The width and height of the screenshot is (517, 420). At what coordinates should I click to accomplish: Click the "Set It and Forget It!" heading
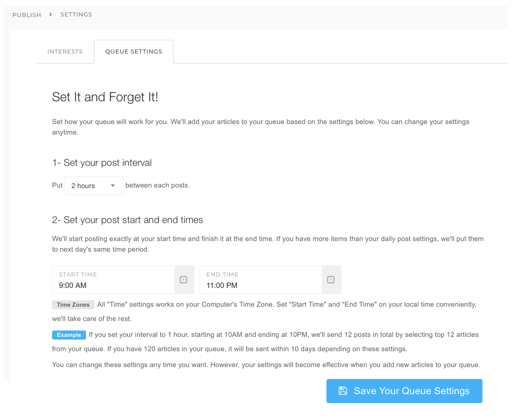click(x=105, y=97)
